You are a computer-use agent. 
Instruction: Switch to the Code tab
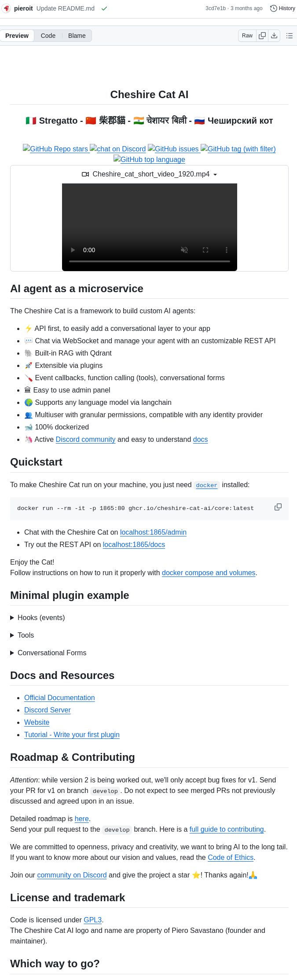point(48,36)
